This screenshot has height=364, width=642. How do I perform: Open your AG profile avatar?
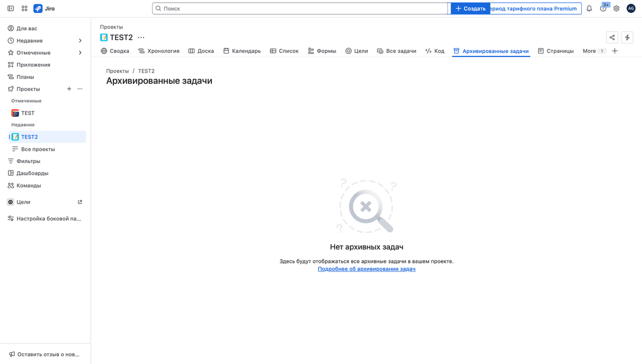pos(631,8)
